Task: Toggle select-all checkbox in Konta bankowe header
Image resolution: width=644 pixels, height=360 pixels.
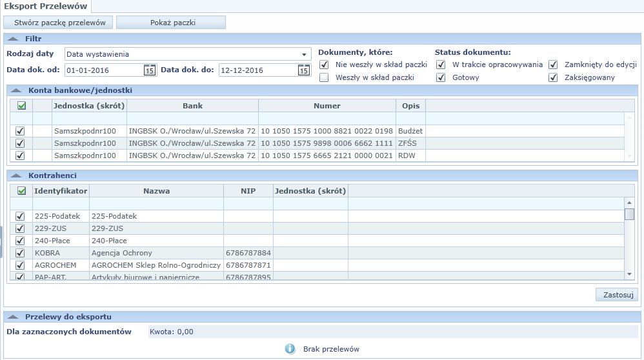Action: (x=21, y=106)
